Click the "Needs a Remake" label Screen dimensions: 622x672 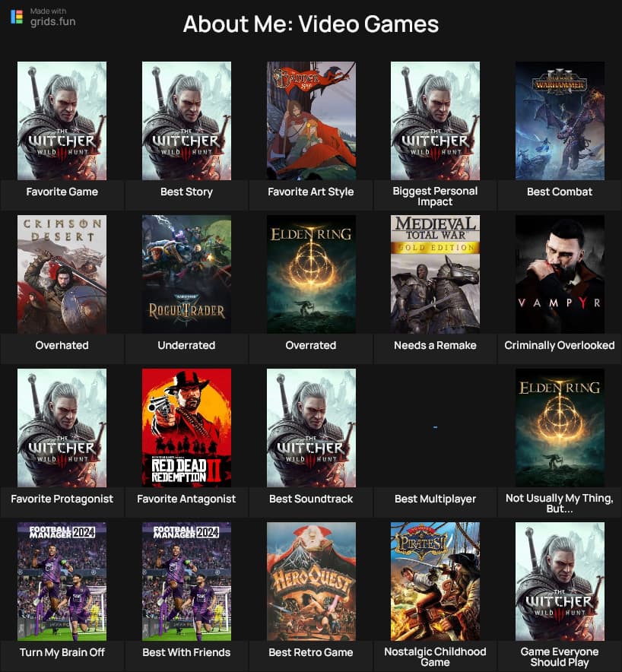click(435, 345)
